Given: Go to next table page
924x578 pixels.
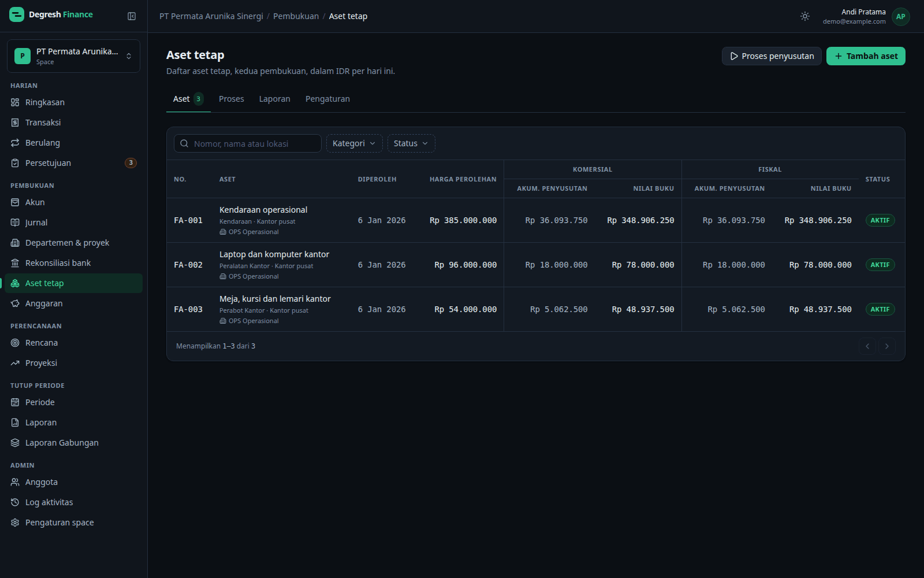Looking at the screenshot, I should point(887,346).
